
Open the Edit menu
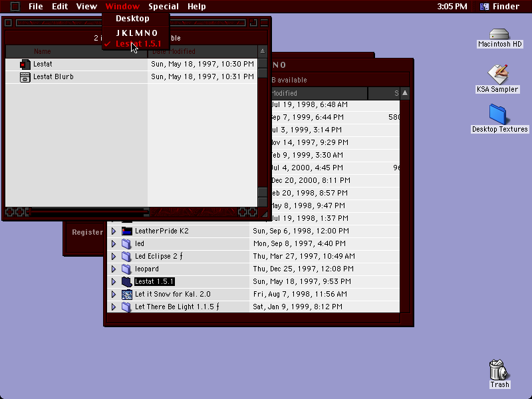pyautogui.click(x=60, y=7)
